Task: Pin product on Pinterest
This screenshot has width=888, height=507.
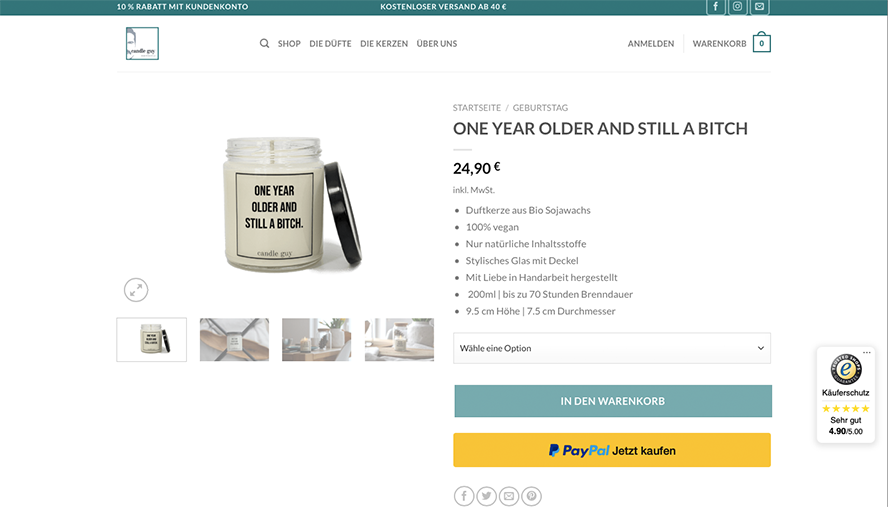Action: click(x=532, y=496)
